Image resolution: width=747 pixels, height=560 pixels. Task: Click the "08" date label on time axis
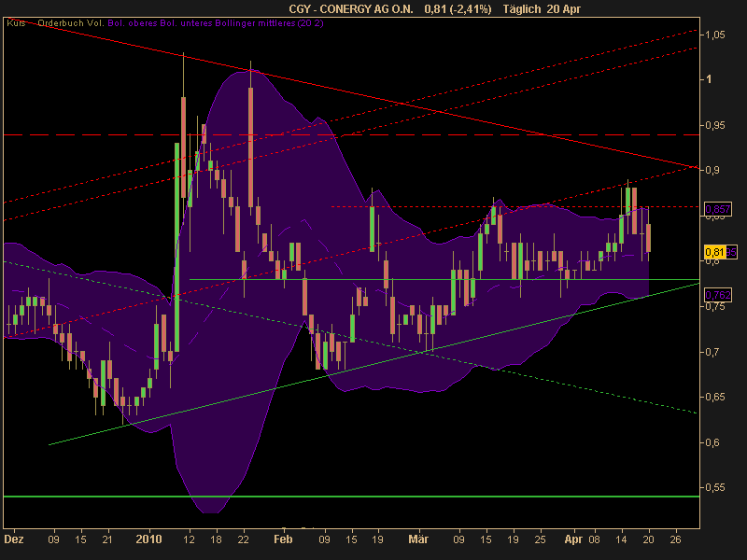[x=594, y=539]
